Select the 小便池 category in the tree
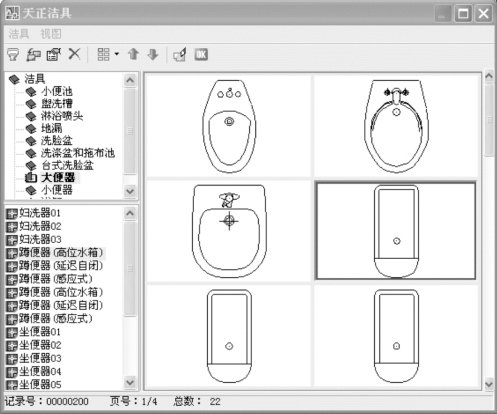 tap(57, 91)
